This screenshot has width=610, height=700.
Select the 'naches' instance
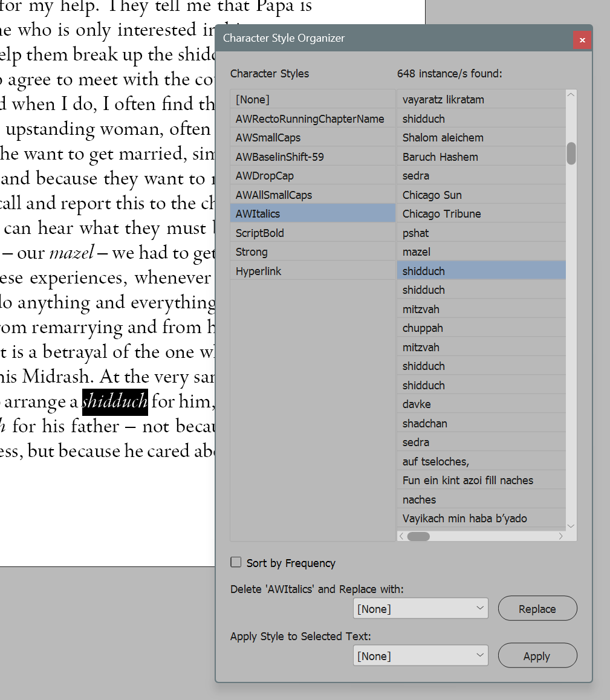pos(481,499)
